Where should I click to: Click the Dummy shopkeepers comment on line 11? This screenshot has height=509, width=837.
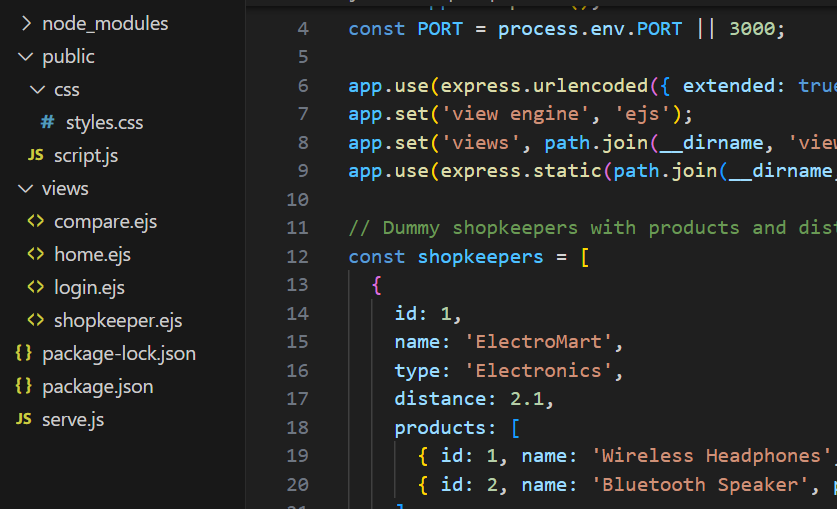click(x=593, y=228)
